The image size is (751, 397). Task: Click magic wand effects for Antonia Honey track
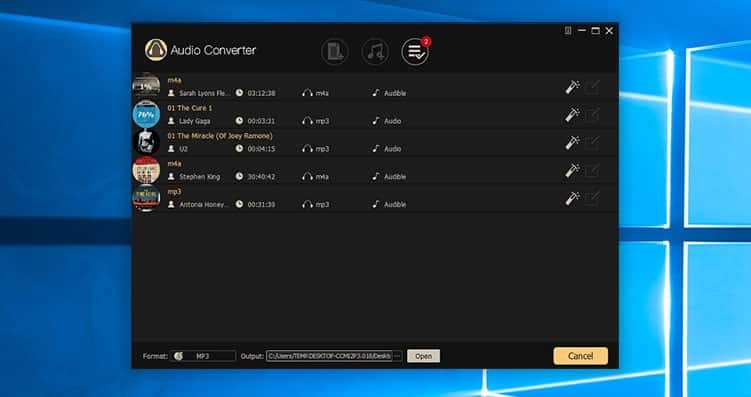tap(572, 198)
